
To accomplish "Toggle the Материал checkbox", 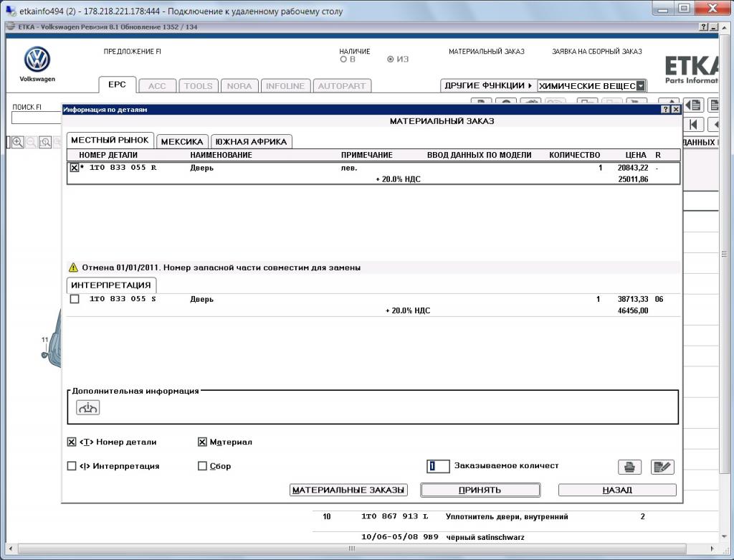I will [202, 442].
